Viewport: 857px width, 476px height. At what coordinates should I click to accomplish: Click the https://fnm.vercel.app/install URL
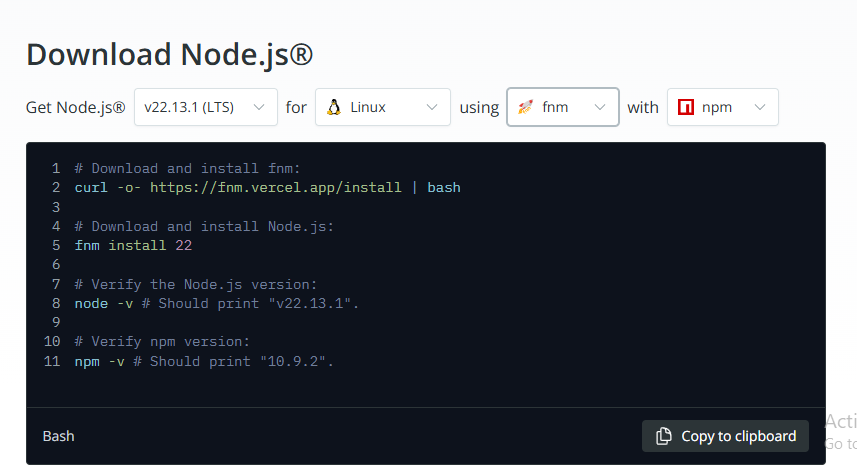click(x=275, y=187)
